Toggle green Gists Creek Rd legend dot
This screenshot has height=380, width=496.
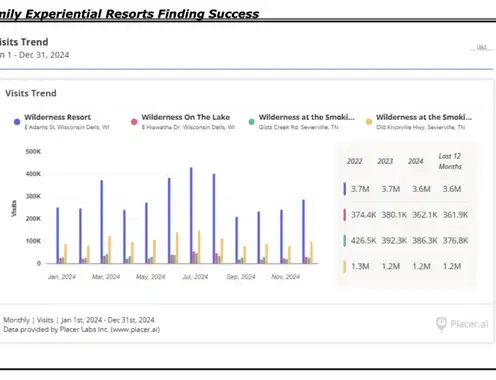point(252,122)
